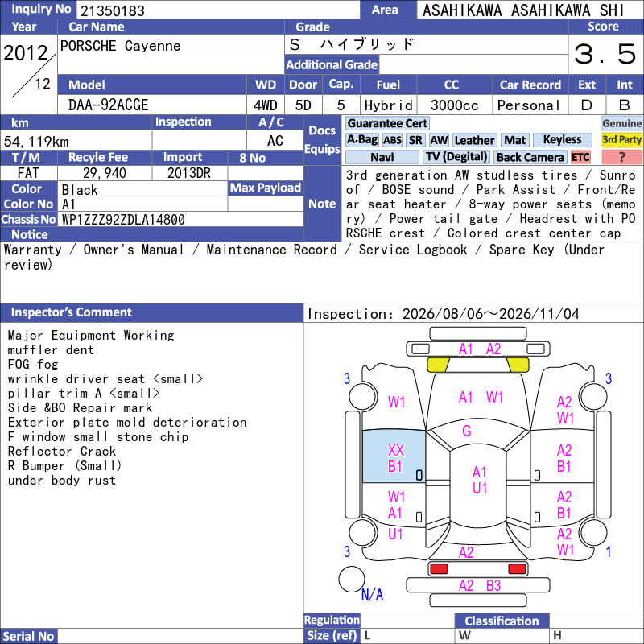Click the car name PORSCHE Cayenne
The width and height of the screenshot is (644, 644).
pyautogui.click(x=120, y=46)
